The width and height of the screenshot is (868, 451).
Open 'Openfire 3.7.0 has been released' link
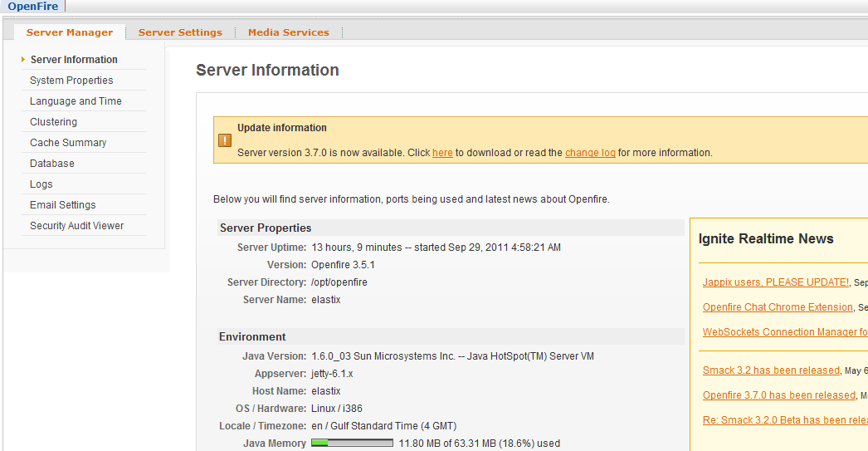tap(779, 395)
